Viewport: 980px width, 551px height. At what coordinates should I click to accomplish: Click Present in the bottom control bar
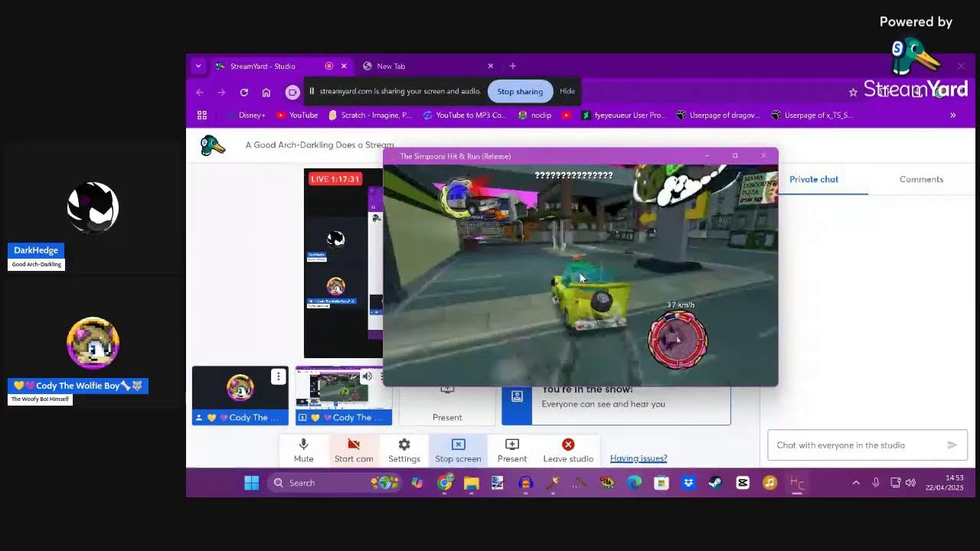tap(512, 450)
